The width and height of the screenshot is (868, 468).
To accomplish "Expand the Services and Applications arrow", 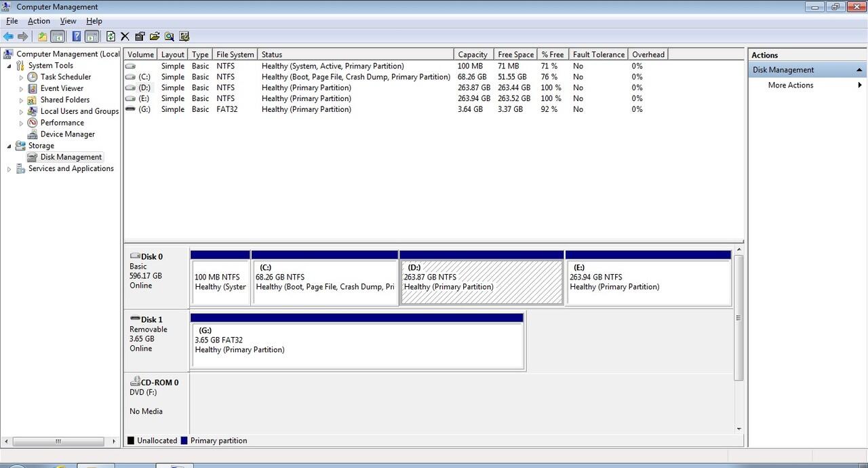I will click(9, 169).
